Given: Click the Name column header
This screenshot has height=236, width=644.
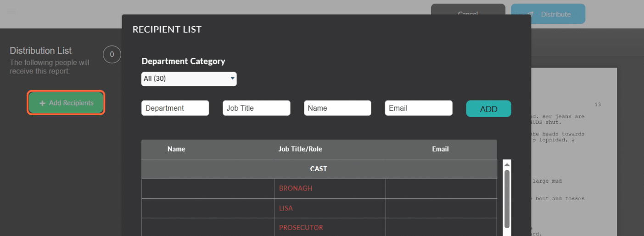Looking at the screenshot, I should pos(176,149).
